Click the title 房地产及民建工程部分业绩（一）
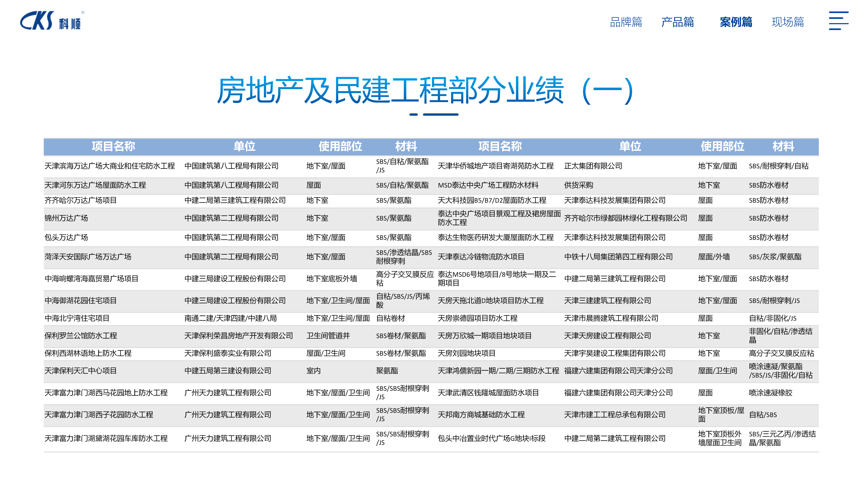The image size is (868, 488). [x=425, y=90]
